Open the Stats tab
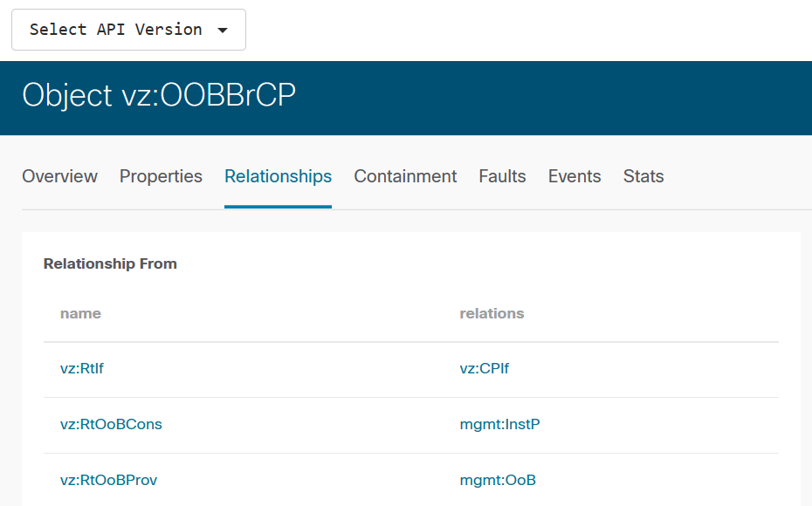The image size is (812, 506). click(643, 176)
